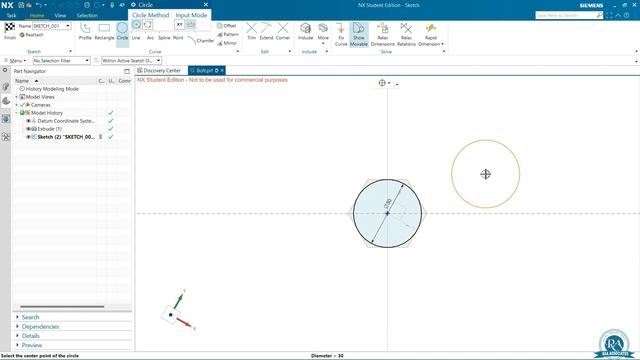
Task: Expand the Cameras node
Action: (x=17, y=105)
